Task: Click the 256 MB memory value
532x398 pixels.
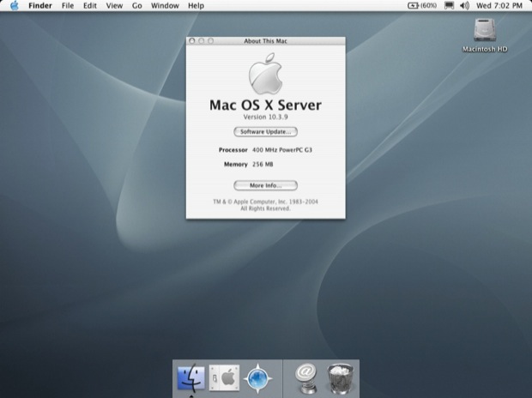Action: [x=263, y=164]
